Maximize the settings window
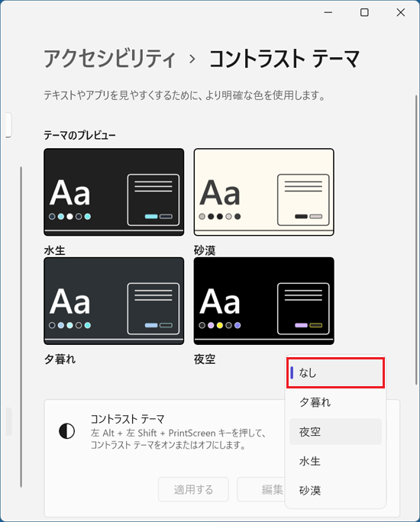 coord(364,12)
